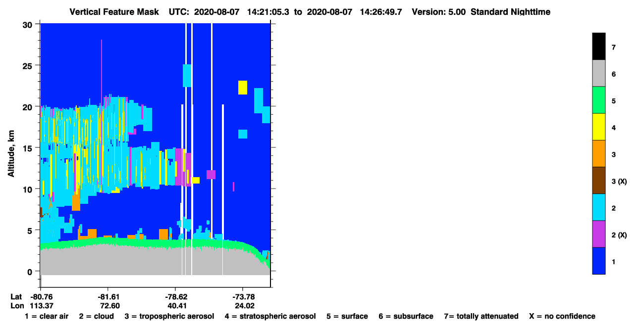Screen dimensions: 644x330
Task: Click the y-axis tick label 25
Action: 28,65
